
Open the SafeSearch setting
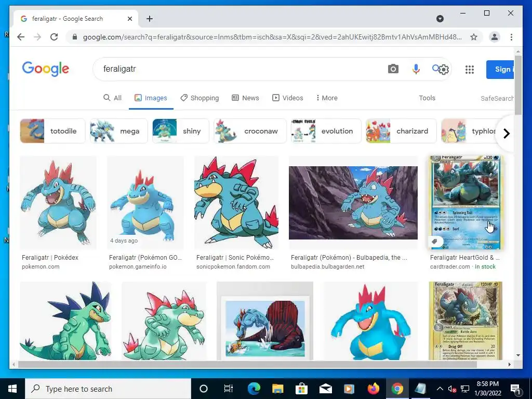tap(497, 98)
